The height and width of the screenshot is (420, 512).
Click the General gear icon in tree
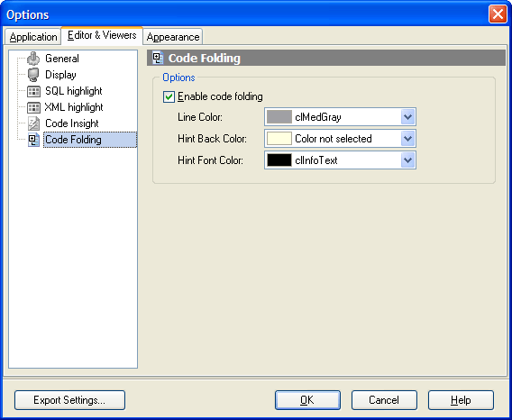coord(33,59)
